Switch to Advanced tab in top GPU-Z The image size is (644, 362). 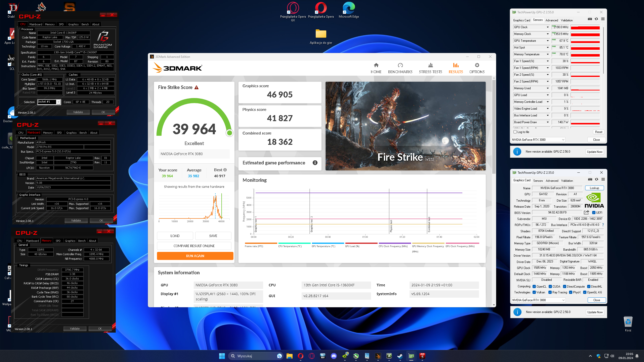click(x=552, y=20)
